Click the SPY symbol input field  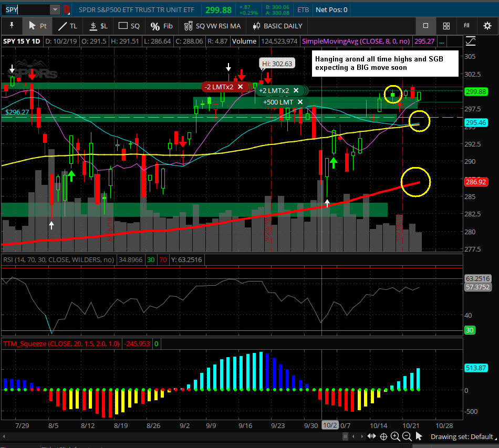26,9
